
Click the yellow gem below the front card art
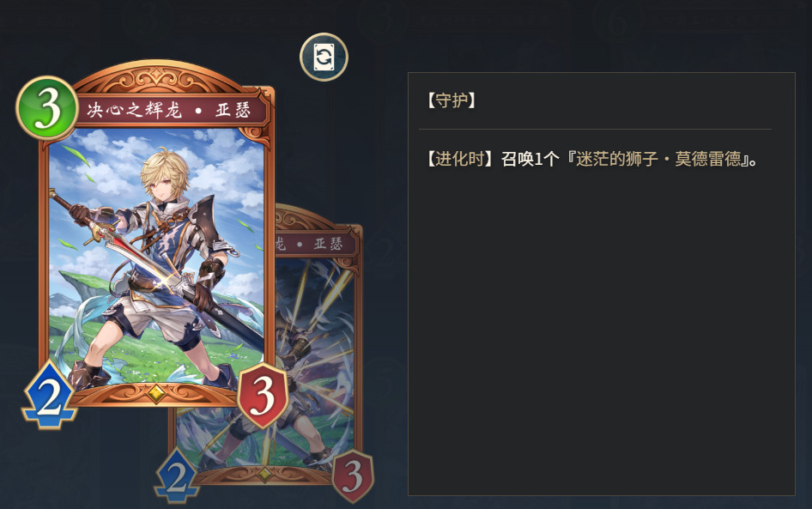[x=156, y=393]
